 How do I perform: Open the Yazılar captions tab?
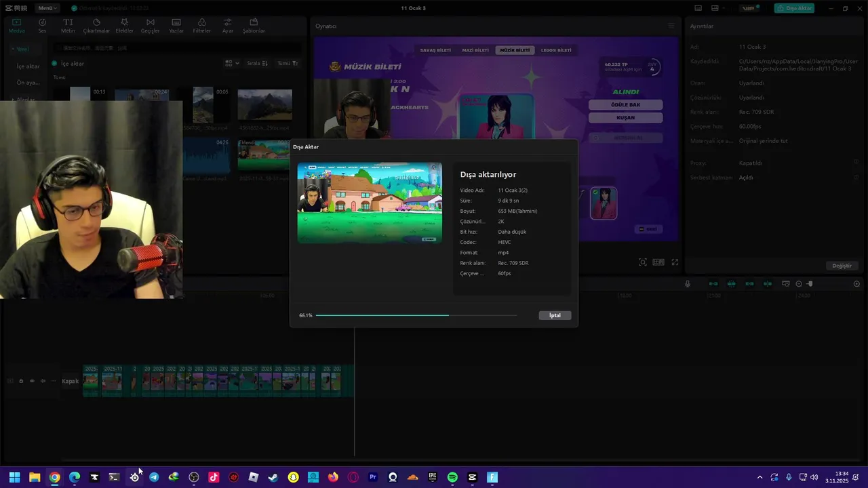176,26
